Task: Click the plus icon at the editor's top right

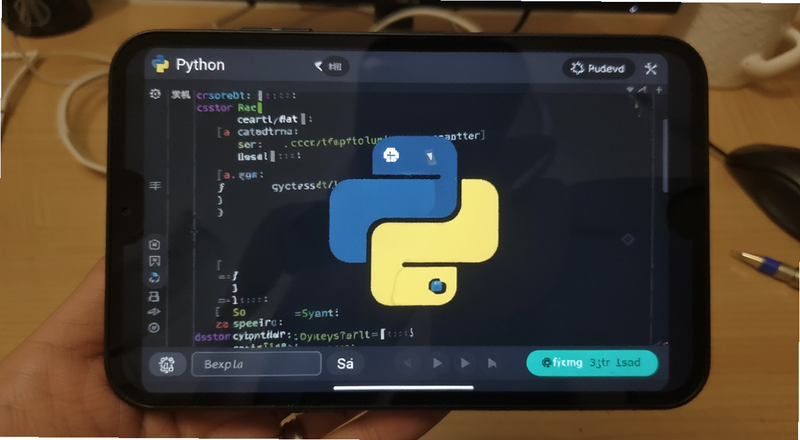Action: click(x=659, y=90)
